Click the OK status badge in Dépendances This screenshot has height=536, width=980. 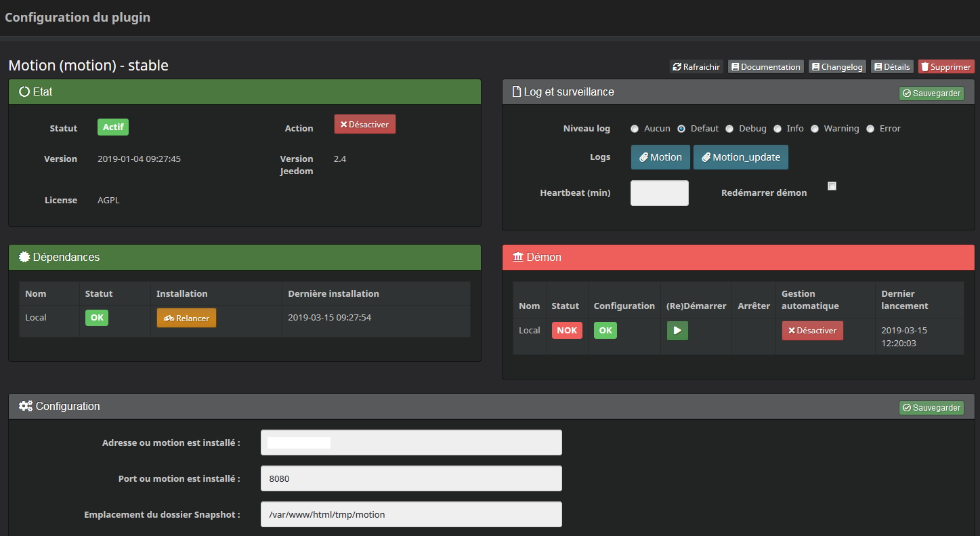(x=97, y=317)
